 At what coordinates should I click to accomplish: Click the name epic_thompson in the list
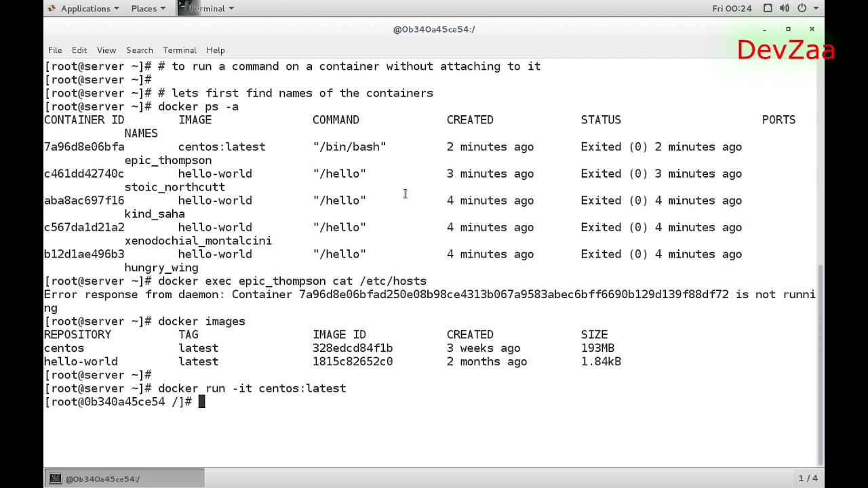168,161
